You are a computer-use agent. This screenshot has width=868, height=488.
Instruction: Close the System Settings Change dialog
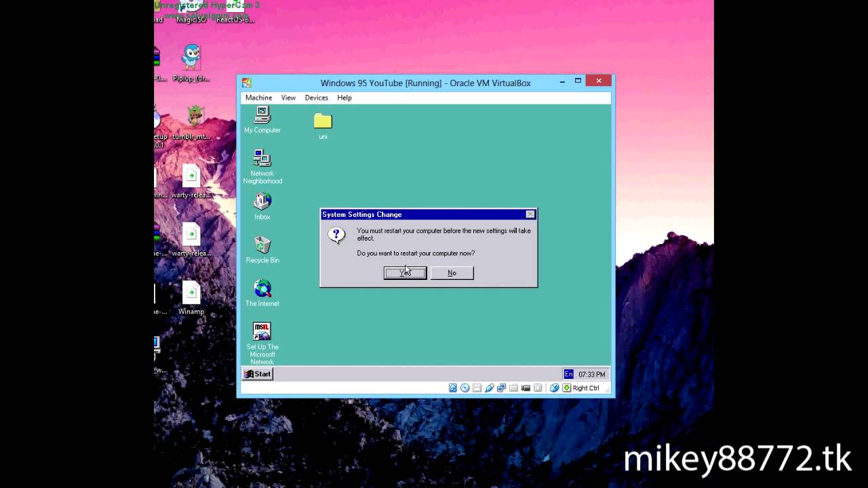530,214
